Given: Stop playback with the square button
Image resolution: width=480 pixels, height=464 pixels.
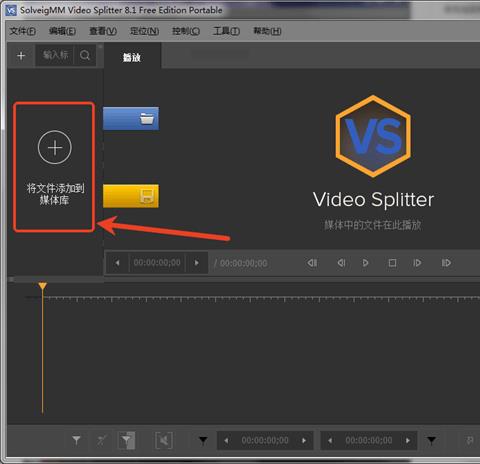Looking at the screenshot, I should [x=392, y=263].
